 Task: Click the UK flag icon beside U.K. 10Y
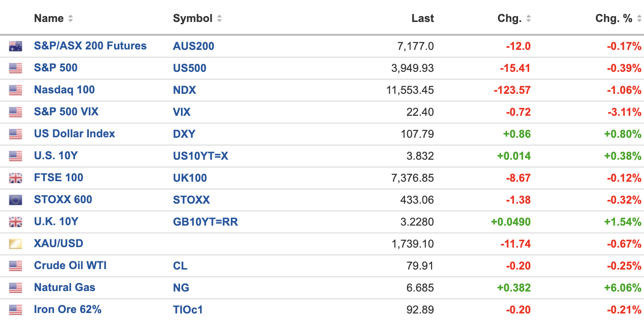tap(15, 222)
